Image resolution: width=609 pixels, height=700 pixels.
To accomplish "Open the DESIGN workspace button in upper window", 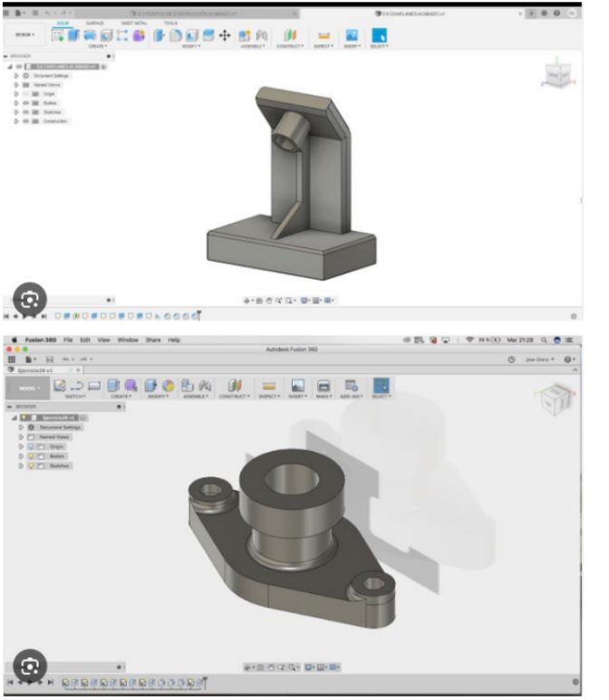I will coord(22,34).
